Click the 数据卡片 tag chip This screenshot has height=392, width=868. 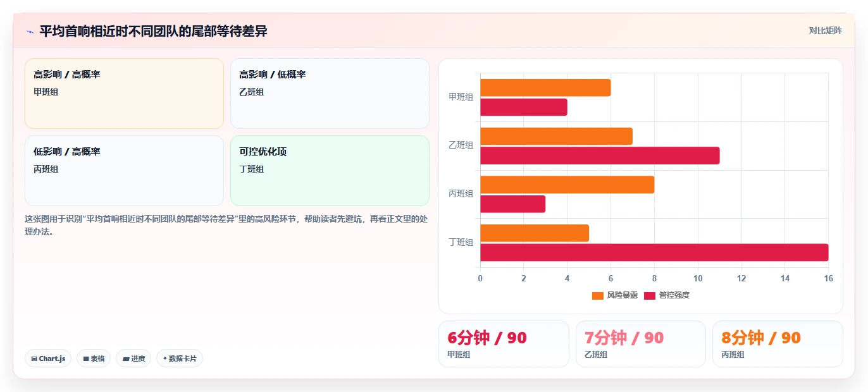[x=180, y=358]
